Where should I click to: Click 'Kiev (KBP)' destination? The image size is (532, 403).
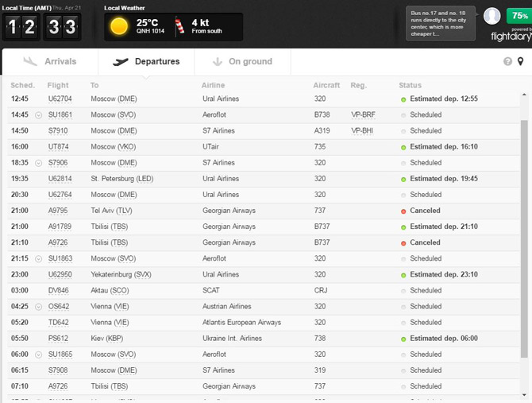(107, 338)
